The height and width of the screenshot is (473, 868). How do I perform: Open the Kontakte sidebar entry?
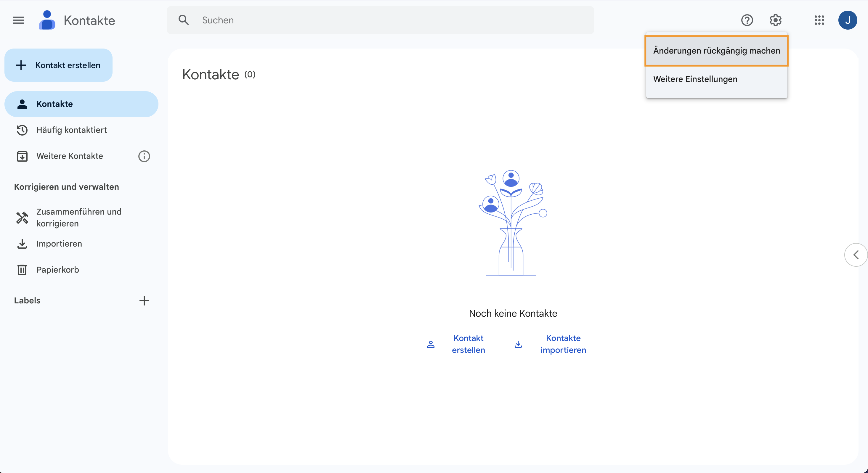(x=81, y=104)
